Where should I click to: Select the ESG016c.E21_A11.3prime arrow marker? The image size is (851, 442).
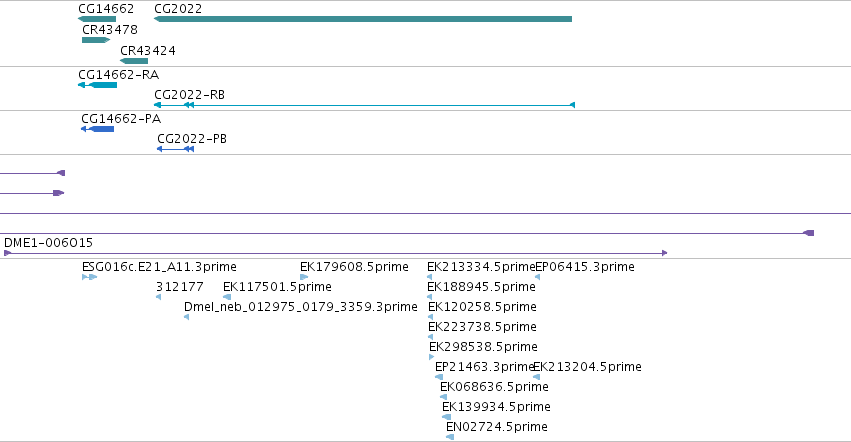(90, 277)
